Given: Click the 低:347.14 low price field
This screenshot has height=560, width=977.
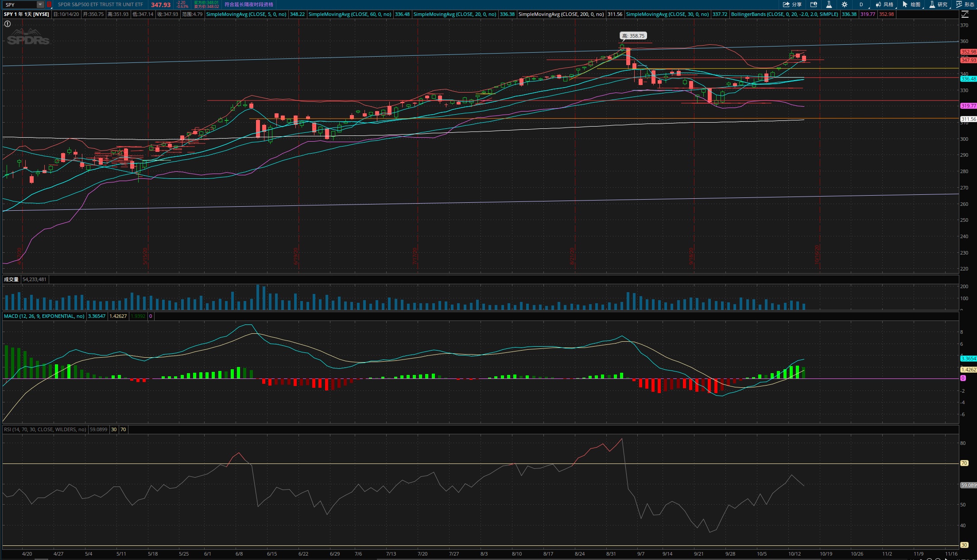Looking at the screenshot, I should click(x=143, y=14).
